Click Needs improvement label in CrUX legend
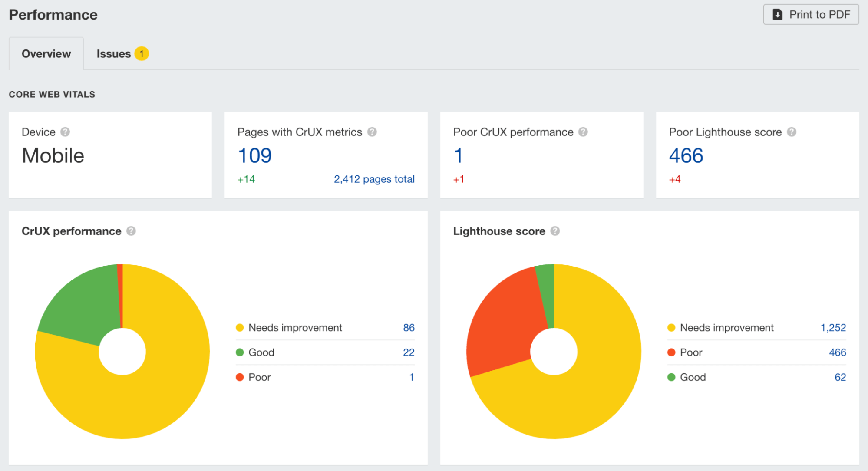The width and height of the screenshot is (868, 471). (x=295, y=328)
